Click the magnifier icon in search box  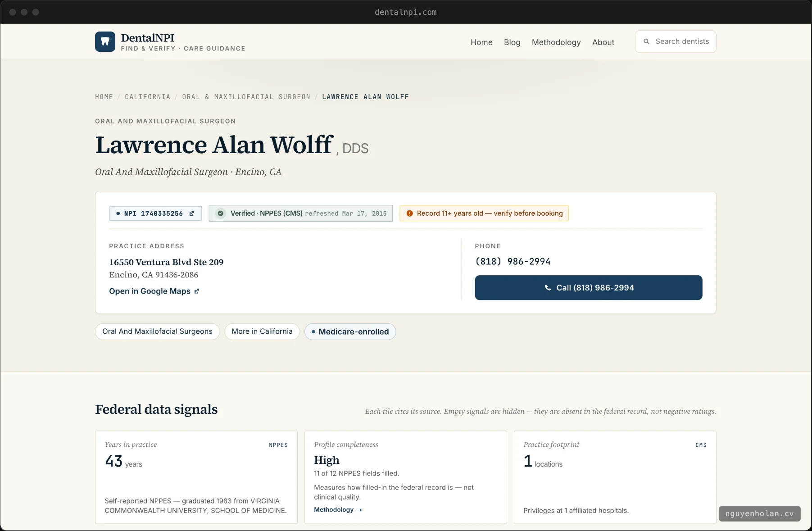coord(646,41)
